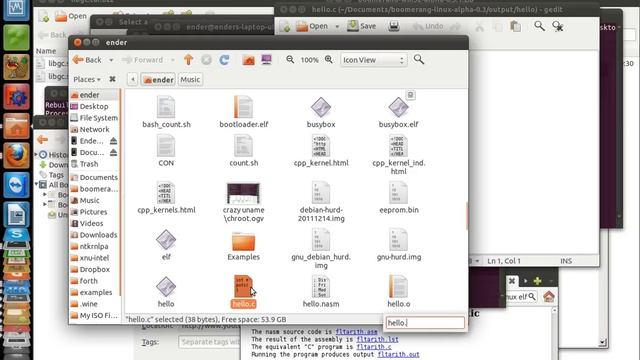Select the cpp_kernel.html file icon
Screen dimensions: 640x360
point(321,146)
